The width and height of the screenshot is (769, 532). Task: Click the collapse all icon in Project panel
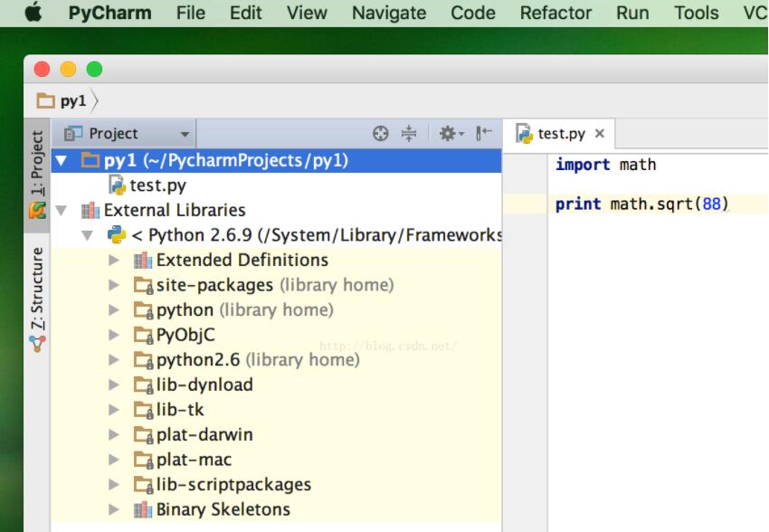409,134
